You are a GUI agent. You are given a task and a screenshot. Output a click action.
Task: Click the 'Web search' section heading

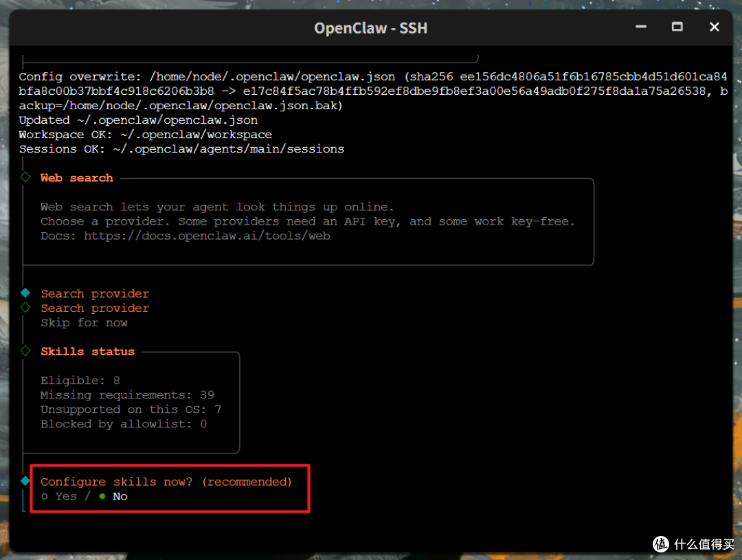(77, 178)
